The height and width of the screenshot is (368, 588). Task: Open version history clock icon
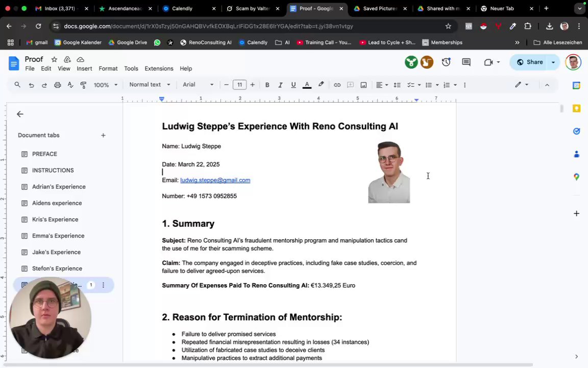446,62
